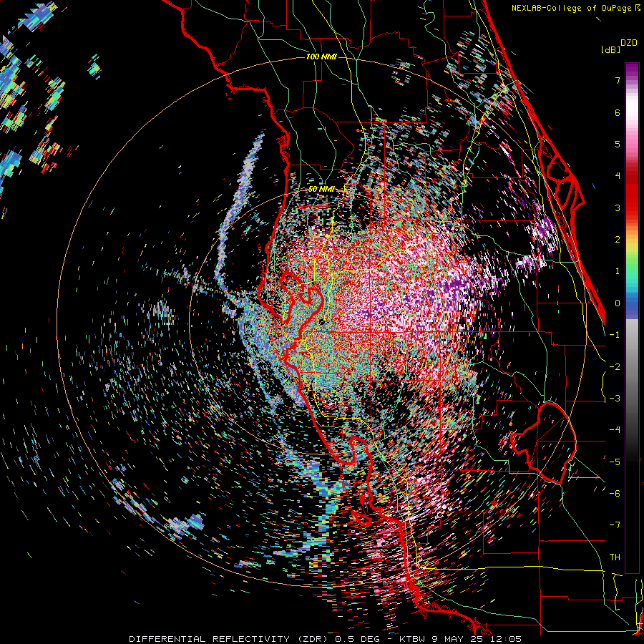This screenshot has width=644, height=644.
Task: Click the 100 NMI range ring label
Action: tap(321, 57)
